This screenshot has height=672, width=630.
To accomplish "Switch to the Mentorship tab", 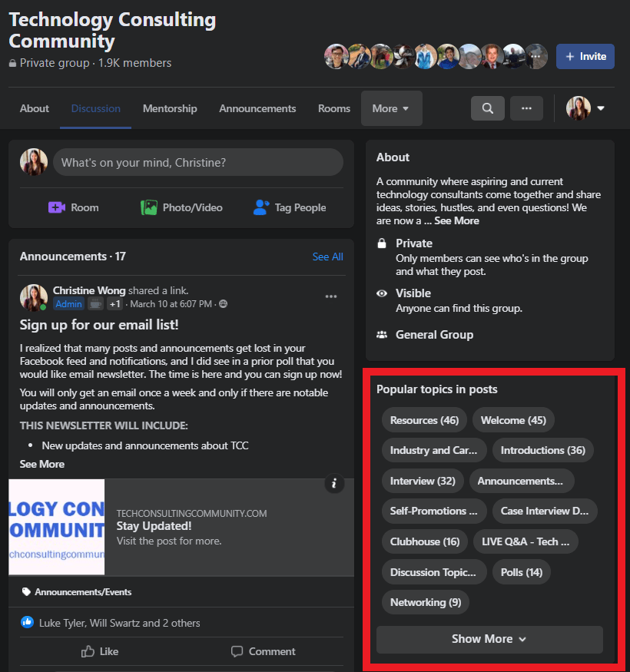I will [170, 108].
